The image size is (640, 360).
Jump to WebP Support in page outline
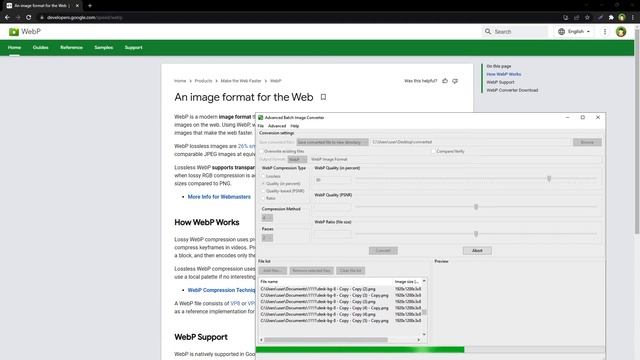click(x=500, y=82)
